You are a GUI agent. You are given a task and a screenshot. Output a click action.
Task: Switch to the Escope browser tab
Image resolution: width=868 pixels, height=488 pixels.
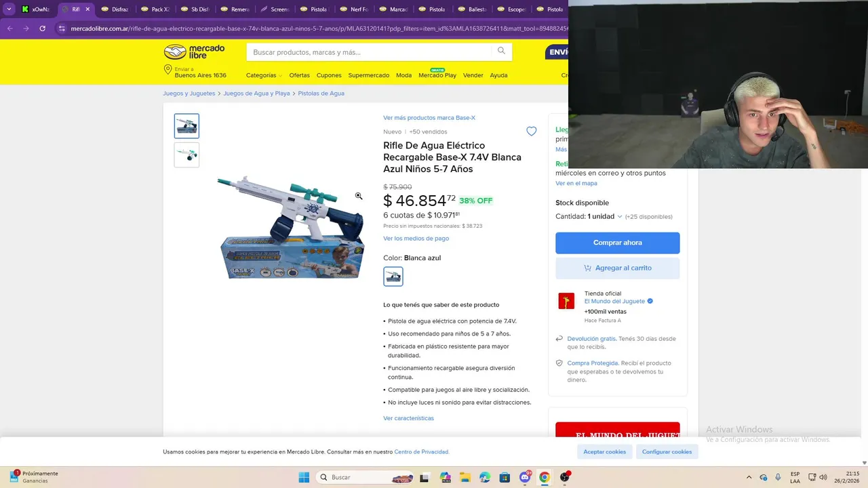pyautogui.click(x=512, y=9)
